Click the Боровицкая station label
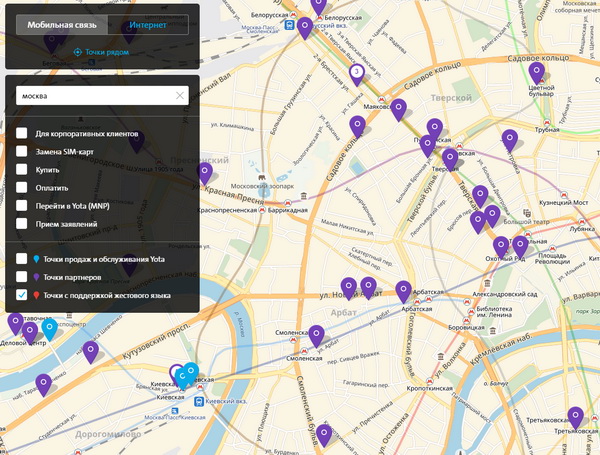 click(466, 328)
